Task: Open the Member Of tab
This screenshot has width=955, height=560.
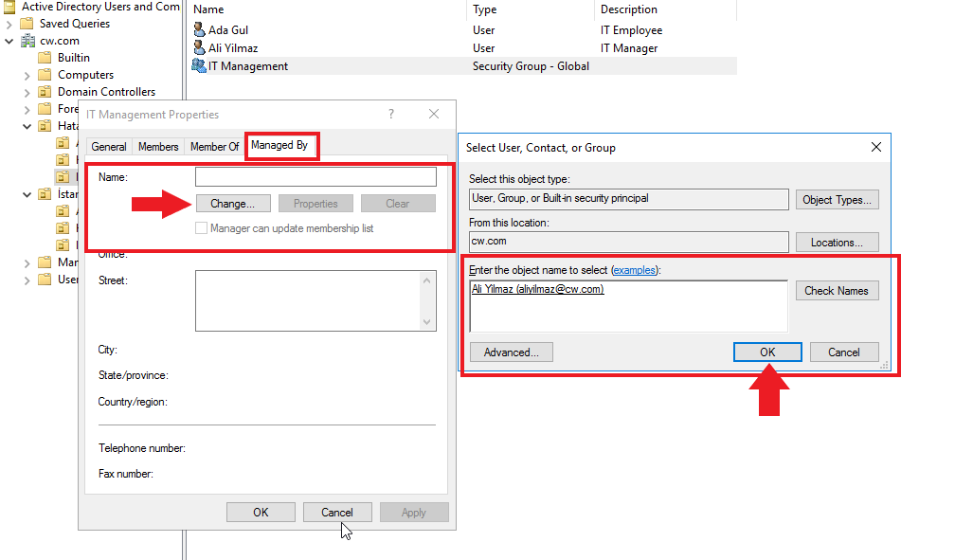Action: coord(214,147)
